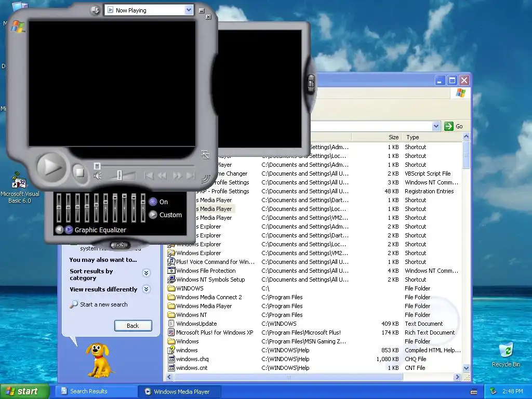Click the Rover search dog character

tap(98, 360)
